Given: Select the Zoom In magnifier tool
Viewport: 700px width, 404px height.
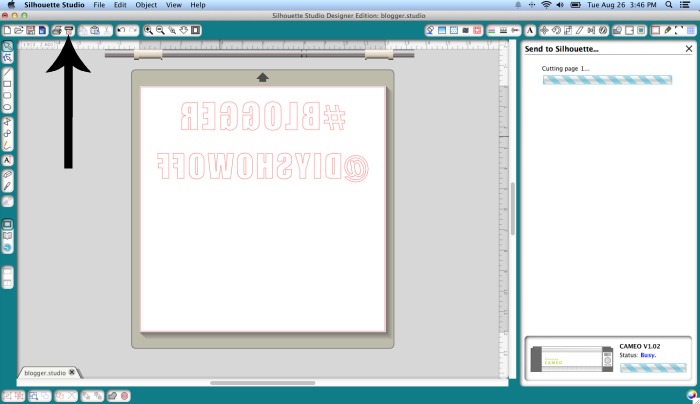Looking at the screenshot, I should click(x=149, y=31).
